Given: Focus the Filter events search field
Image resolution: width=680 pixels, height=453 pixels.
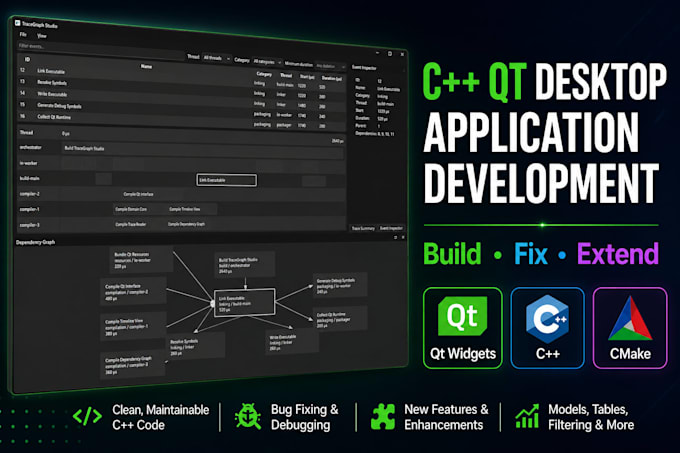Looking at the screenshot, I should click(100, 49).
